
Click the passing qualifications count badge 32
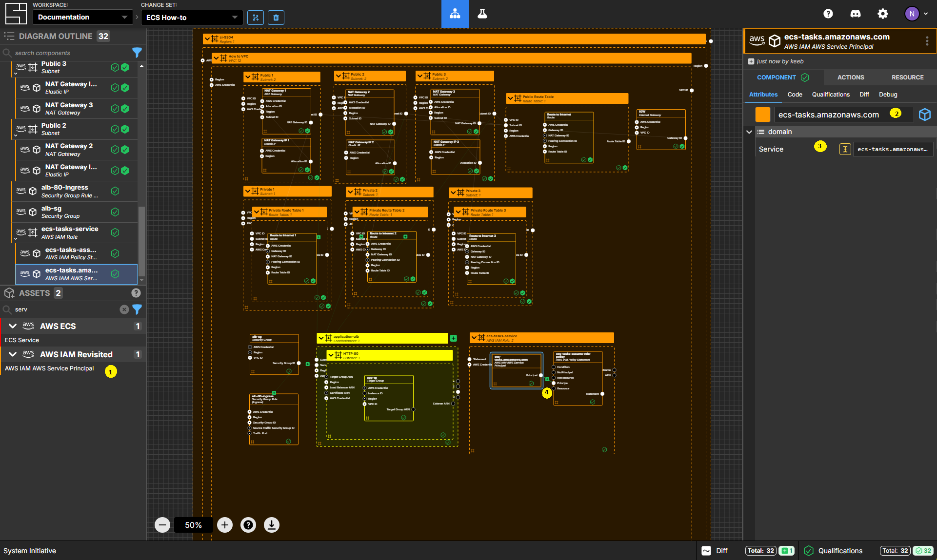[x=923, y=551]
